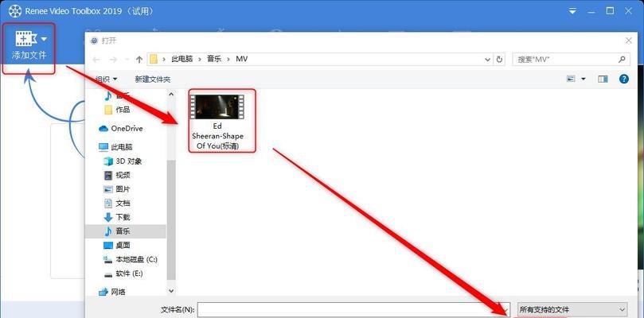This screenshot has width=644, height=318.
Task: Click MV in the address path
Action: coord(241,59)
